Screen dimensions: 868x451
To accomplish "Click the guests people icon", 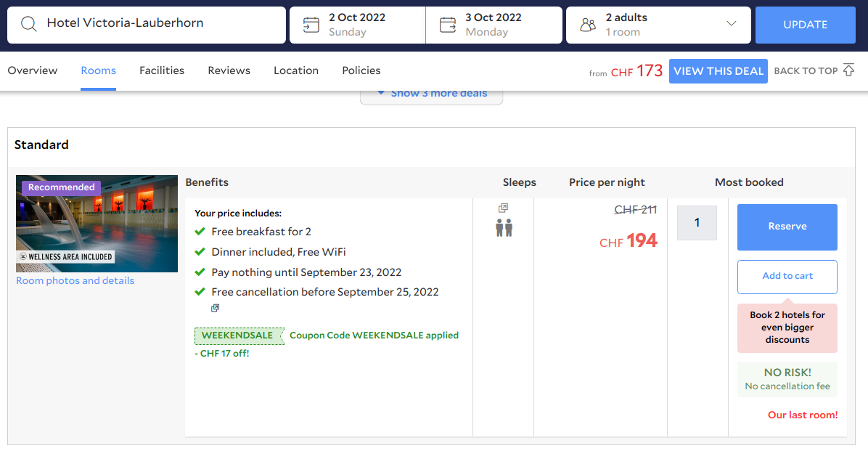I will 588,25.
